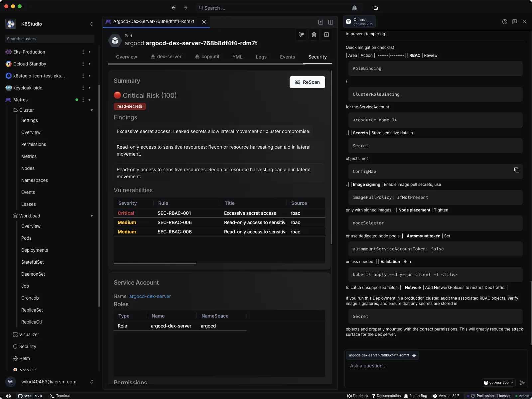Collapse the Cluster section
This screenshot has width=532, height=399.
92,110
